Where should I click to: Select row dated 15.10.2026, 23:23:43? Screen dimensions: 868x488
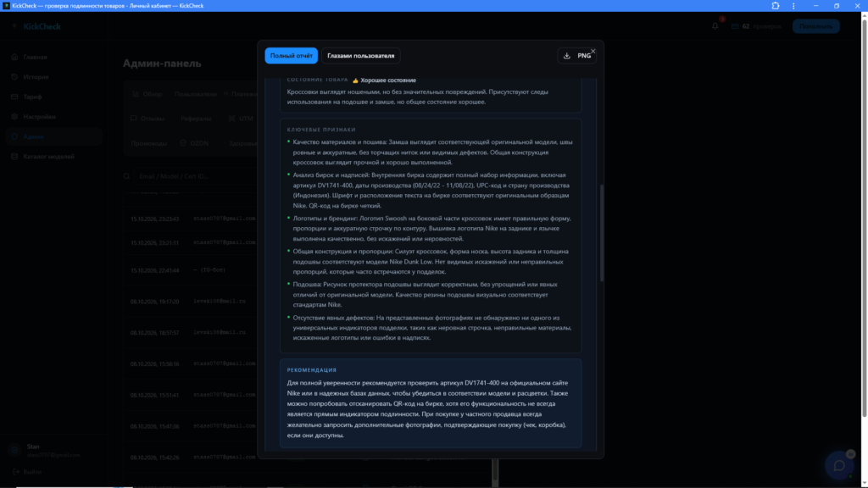click(x=190, y=219)
